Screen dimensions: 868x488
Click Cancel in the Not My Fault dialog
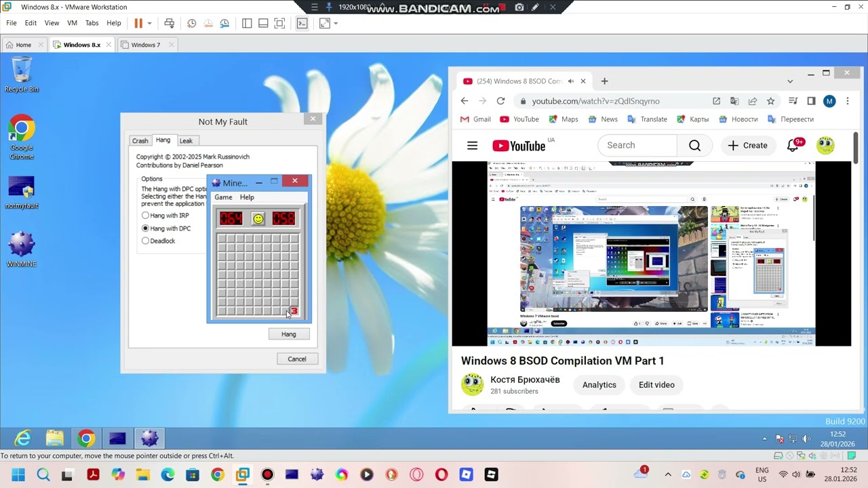coord(297,359)
